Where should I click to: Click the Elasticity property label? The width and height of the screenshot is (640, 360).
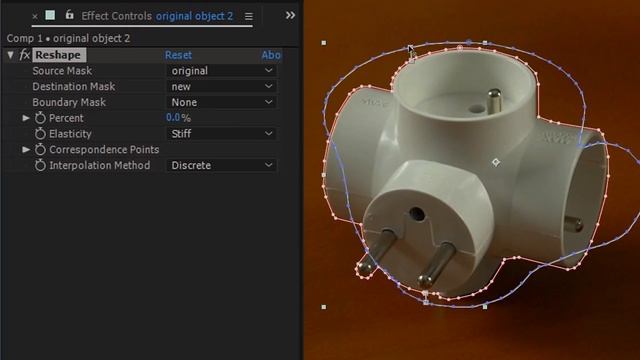(x=70, y=134)
